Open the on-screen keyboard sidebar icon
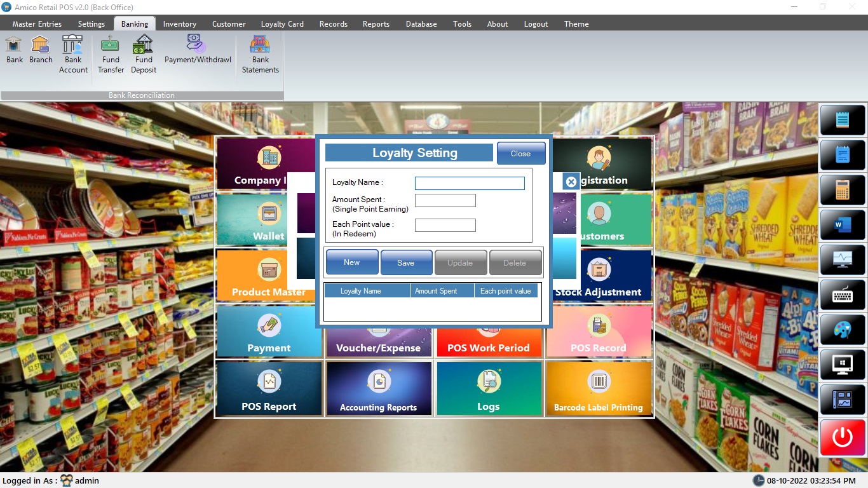Screen dimensions: 868x488 pos(843,295)
